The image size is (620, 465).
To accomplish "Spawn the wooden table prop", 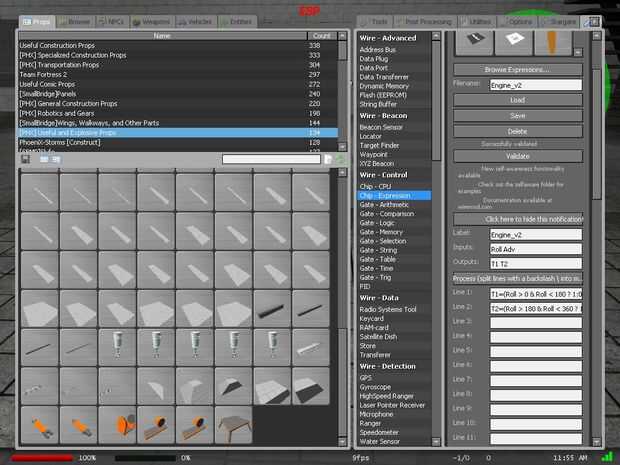I will (x=233, y=425).
